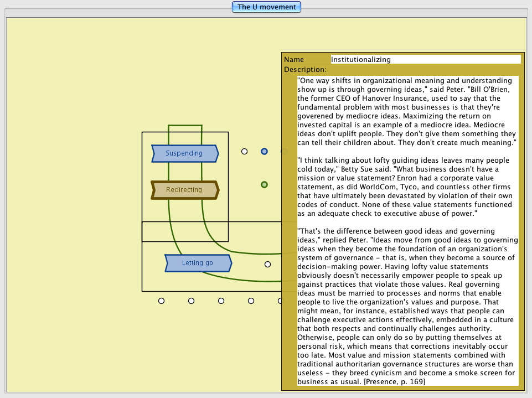The width and height of the screenshot is (532, 398).
Task: Click the green-filled circle beside Redirecting
Action: (x=265, y=184)
